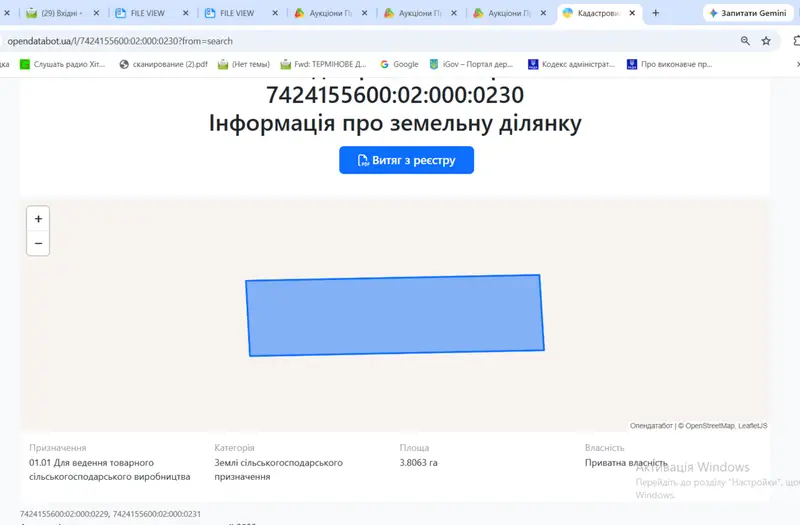Click the area value '3.8063 га'
Viewport: 800px width, 525px height.
pos(418,463)
